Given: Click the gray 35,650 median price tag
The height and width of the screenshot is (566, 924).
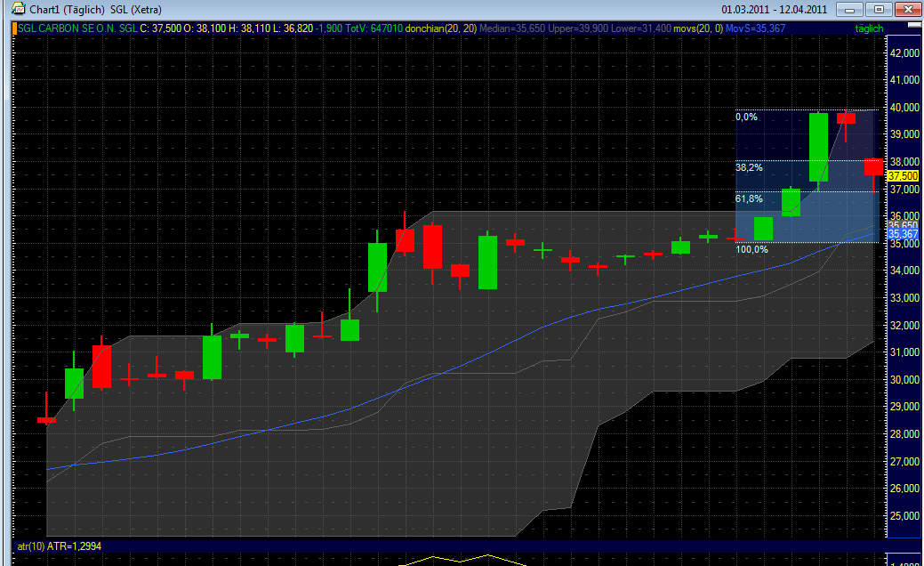Looking at the screenshot, I should coord(903,226).
